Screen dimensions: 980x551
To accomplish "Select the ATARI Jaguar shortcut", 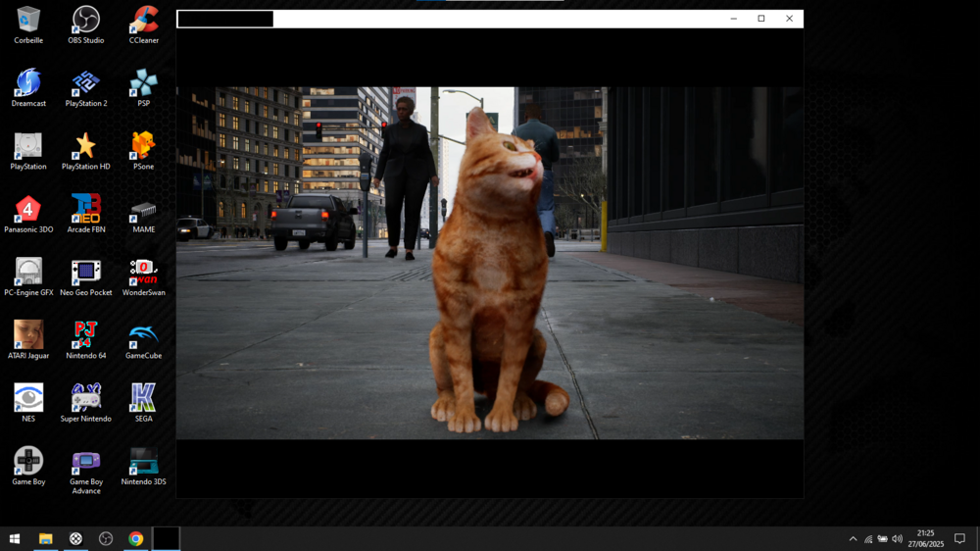I will click(28, 335).
